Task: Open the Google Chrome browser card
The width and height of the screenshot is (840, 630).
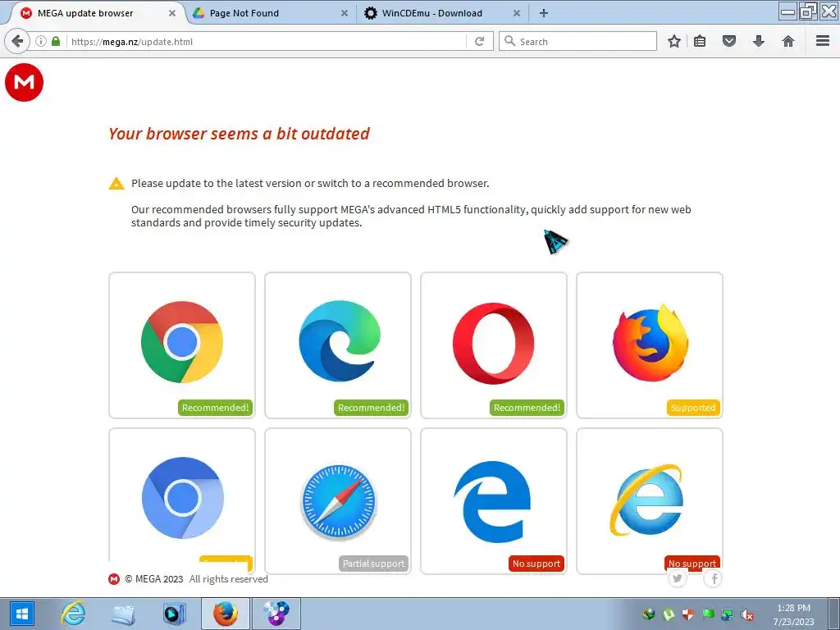Action: point(182,345)
